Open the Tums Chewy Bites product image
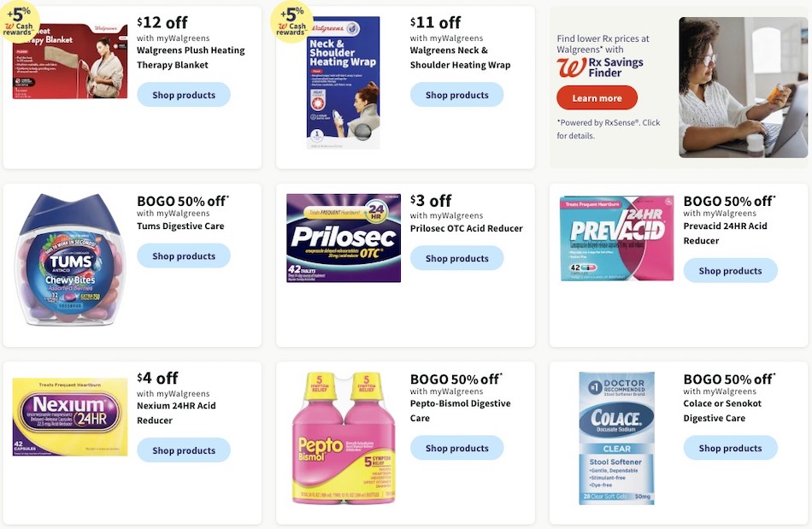Image resolution: width=812 pixels, height=529 pixels. [68, 261]
